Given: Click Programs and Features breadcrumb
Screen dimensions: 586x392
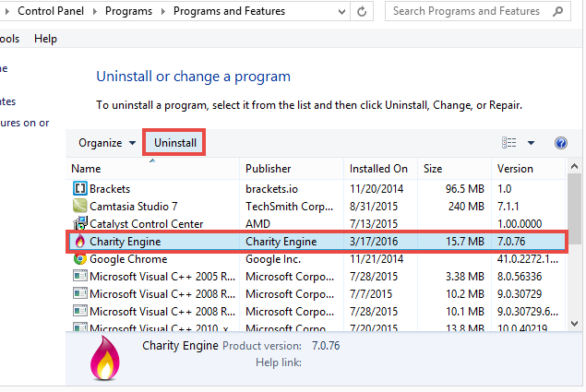Looking at the screenshot, I should [229, 11].
